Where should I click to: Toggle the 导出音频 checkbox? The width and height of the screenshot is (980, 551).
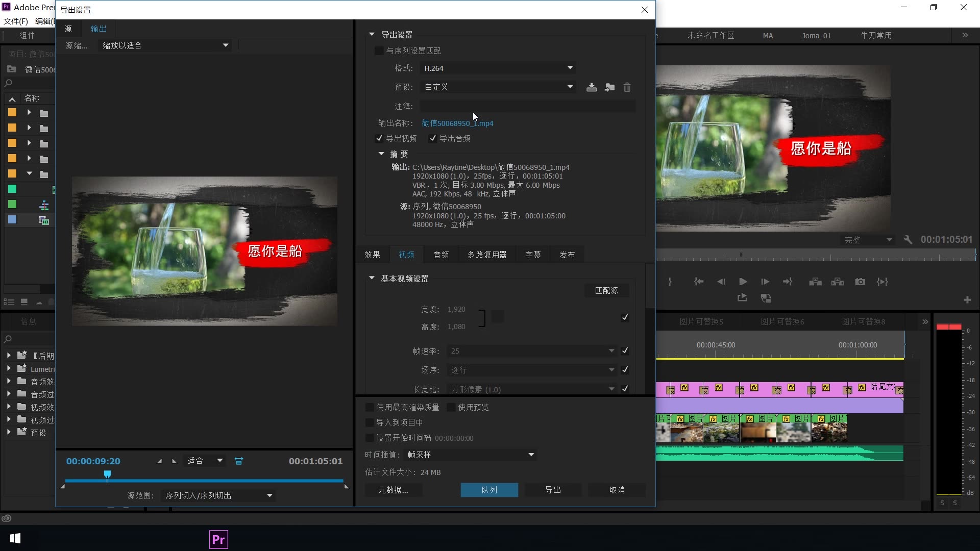click(433, 138)
